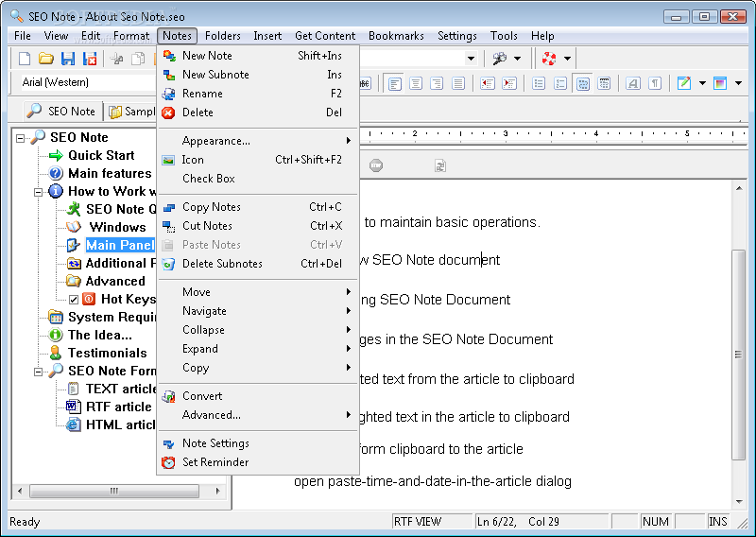Image resolution: width=756 pixels, height=537 pixels.
Task: Open the background color dropdown arrow
Action: tap(738, 83)
